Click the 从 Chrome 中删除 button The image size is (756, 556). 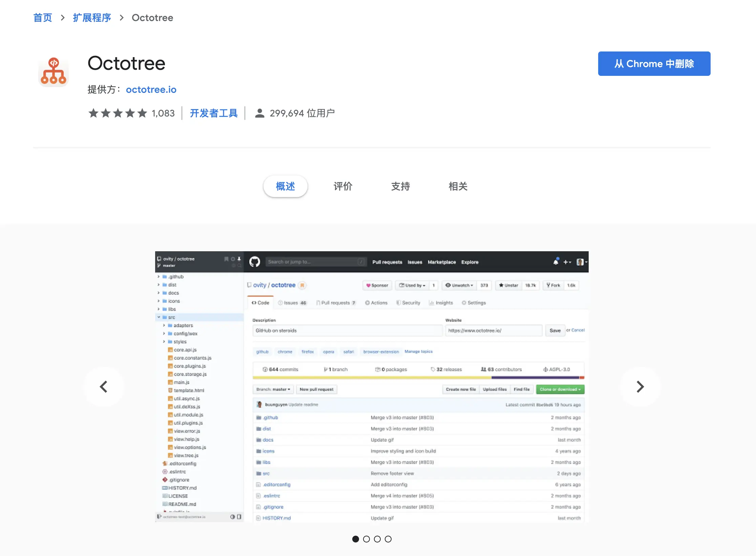pyautogui.click(x=654, y=64)
